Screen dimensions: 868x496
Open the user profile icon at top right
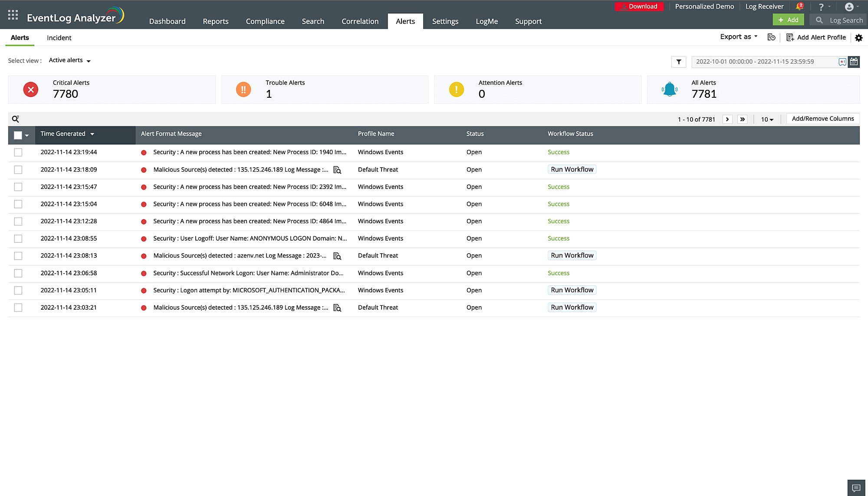point(849,7)
